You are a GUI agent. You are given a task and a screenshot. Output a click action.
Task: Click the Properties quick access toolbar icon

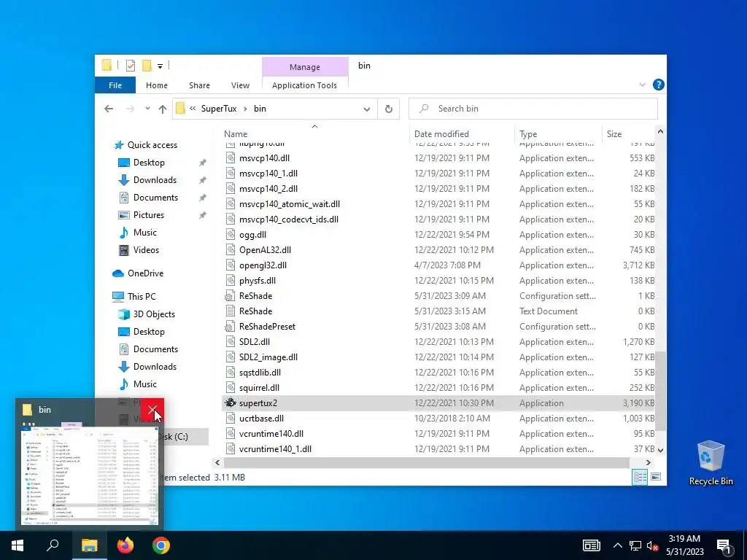131,66
